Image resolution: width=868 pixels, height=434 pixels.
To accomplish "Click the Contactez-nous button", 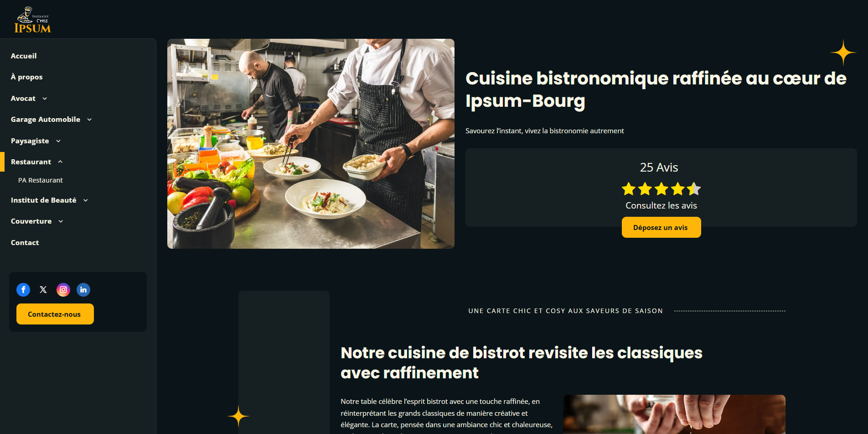I will [55, 314].
